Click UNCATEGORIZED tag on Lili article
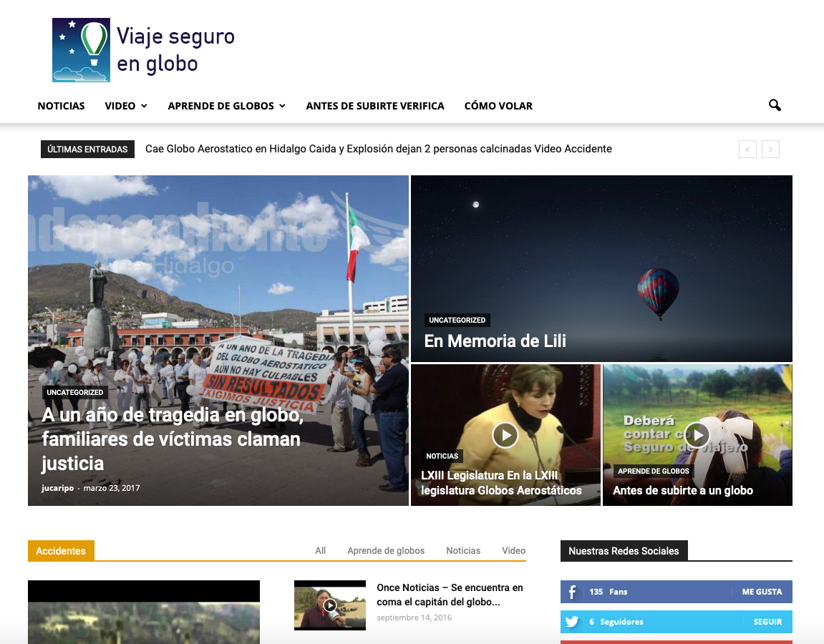The image size is (824, 644). tap(457, 320)
